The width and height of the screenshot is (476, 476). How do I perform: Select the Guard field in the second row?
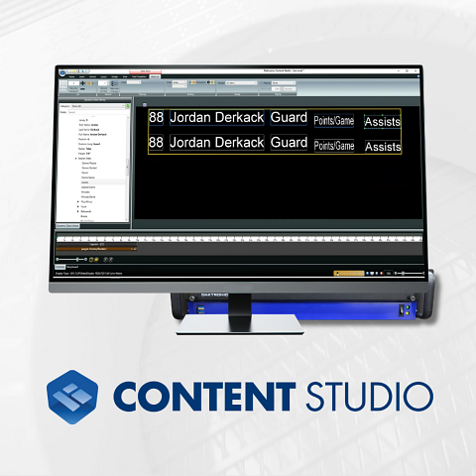[289, 142]
